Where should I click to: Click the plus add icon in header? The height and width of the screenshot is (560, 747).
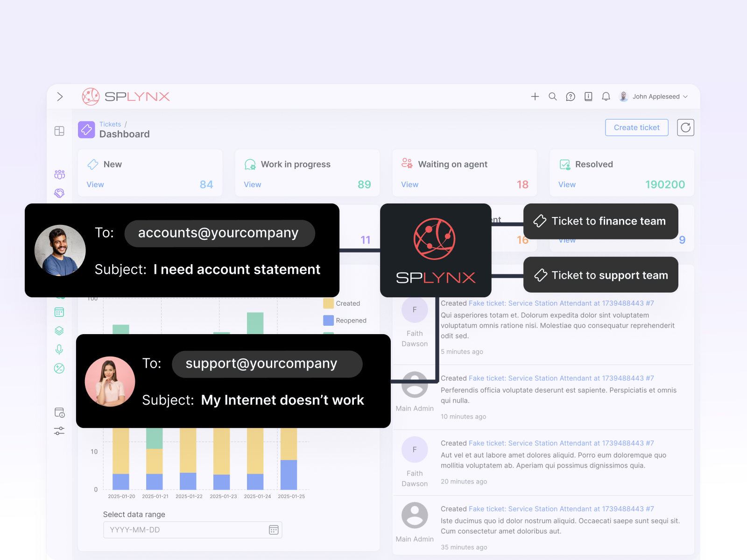coord(535,97)
